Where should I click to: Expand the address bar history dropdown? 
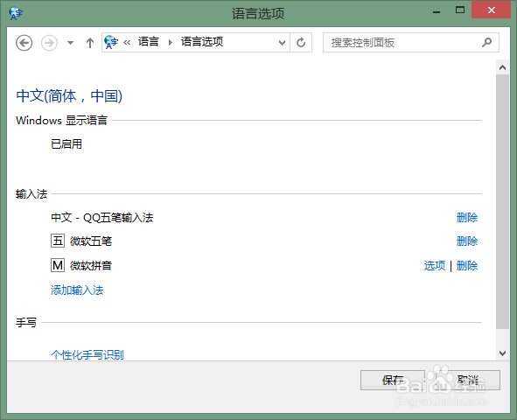coord(282,43)
